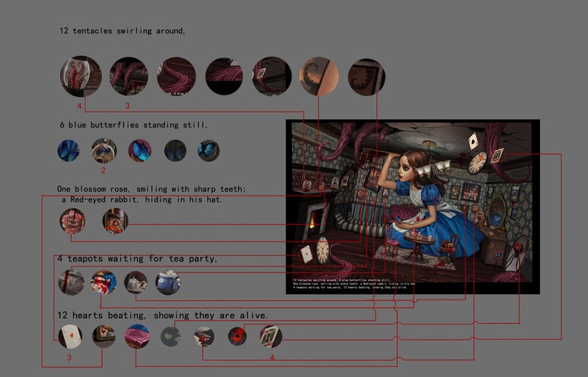Click the small pink chair on the rug
This screenshot has width=588, height=377.
point(393,247)
